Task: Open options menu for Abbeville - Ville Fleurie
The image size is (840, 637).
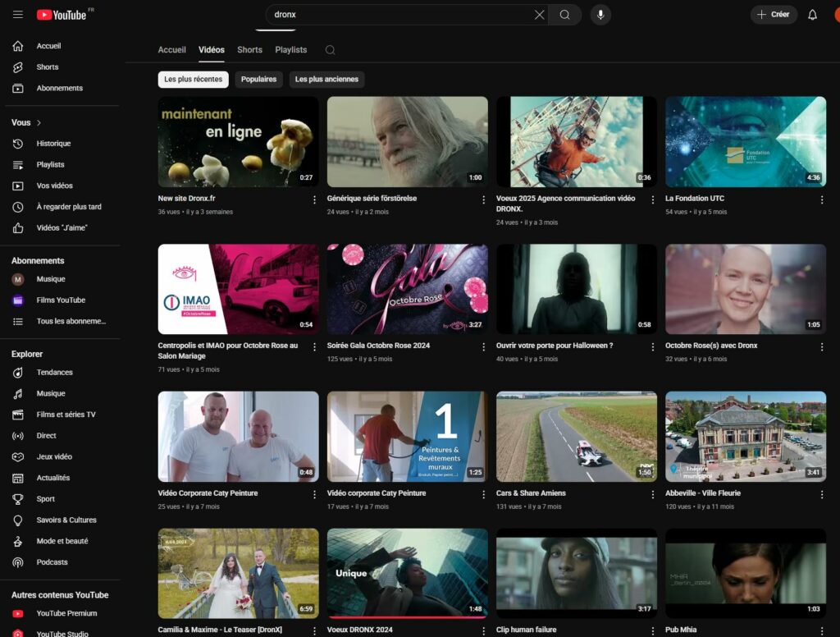Action: coord(822,495)
